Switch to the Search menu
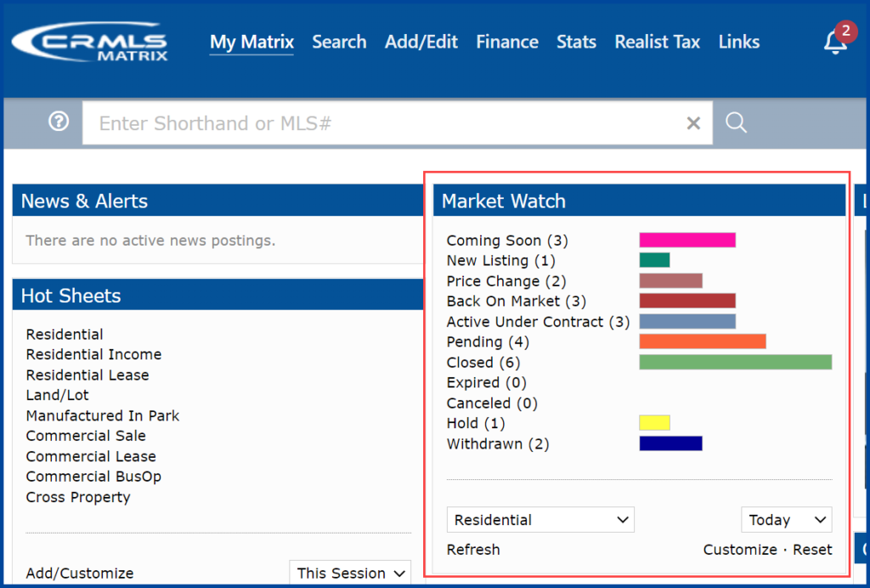The width and height of the screenshot is (870, 588). pyautogui.click(x=339, y=41)
